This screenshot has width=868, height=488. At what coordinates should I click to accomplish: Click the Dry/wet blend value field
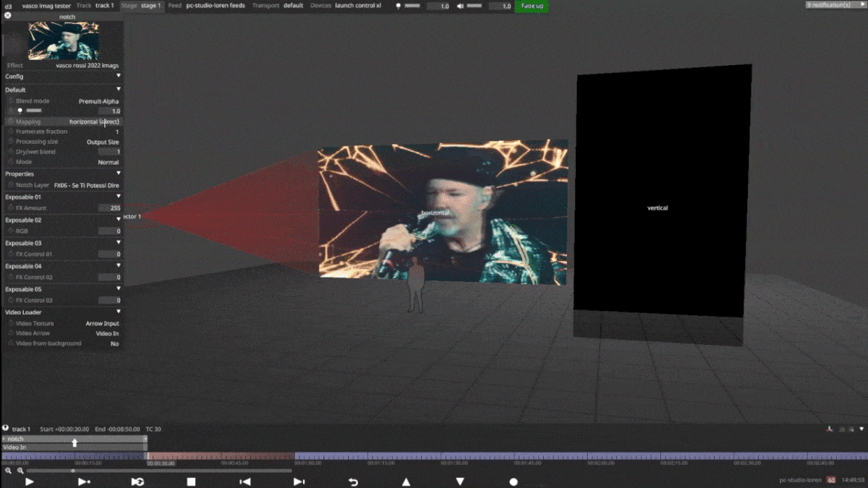click(x=110, y=152)
